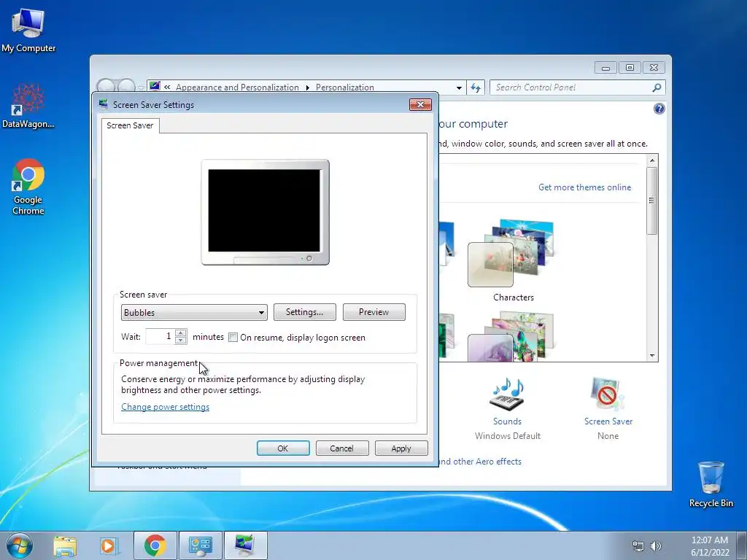Refresh the Control Panel address bar
Image resolution: width=747 pixels, height=560 pixels.
pyautogui.click(x=476, y=87)
